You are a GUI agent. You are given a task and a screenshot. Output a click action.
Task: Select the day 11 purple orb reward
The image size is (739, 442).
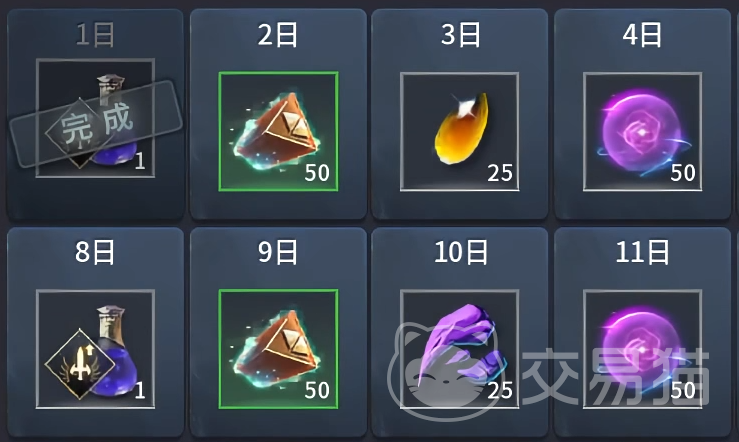[642, 349]
